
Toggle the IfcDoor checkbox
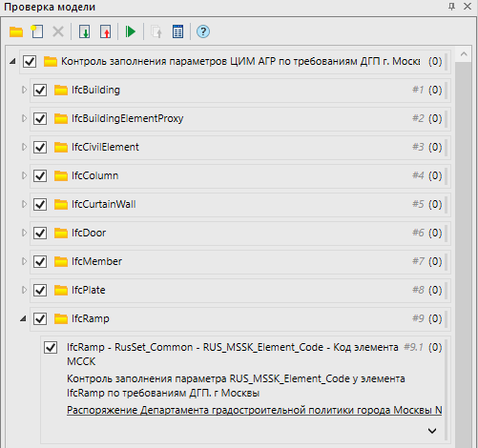click(40, 234)
